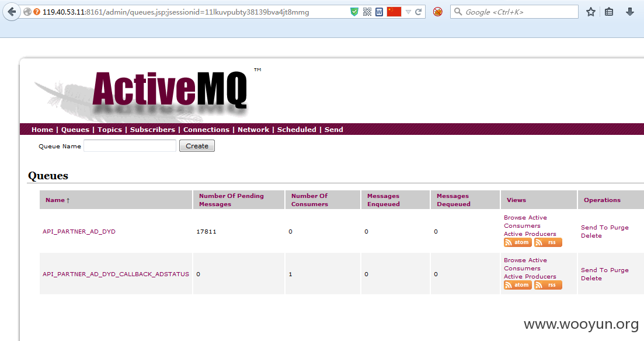This screenshot has height=341, width=644.
Task: Open the bookmarks list icon
Action: point(609,12)
